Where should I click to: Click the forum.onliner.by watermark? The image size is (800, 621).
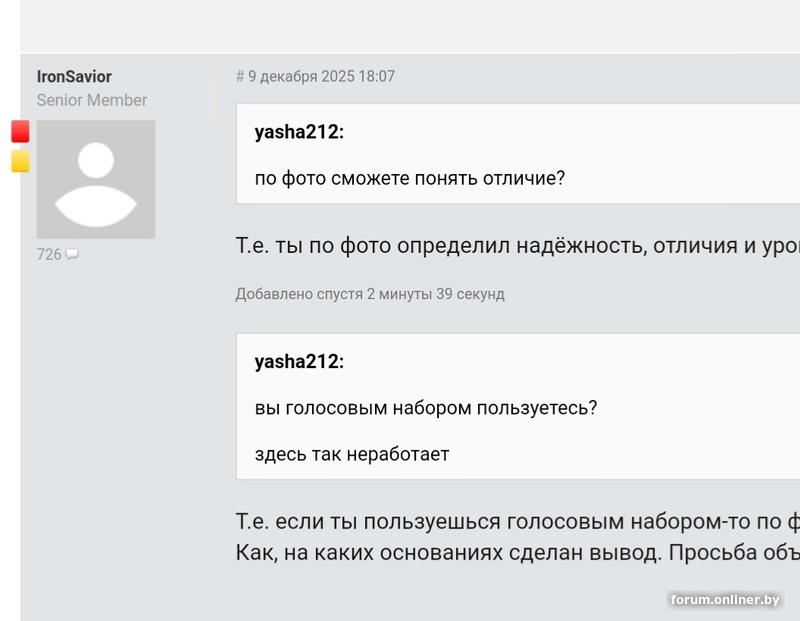725,600
